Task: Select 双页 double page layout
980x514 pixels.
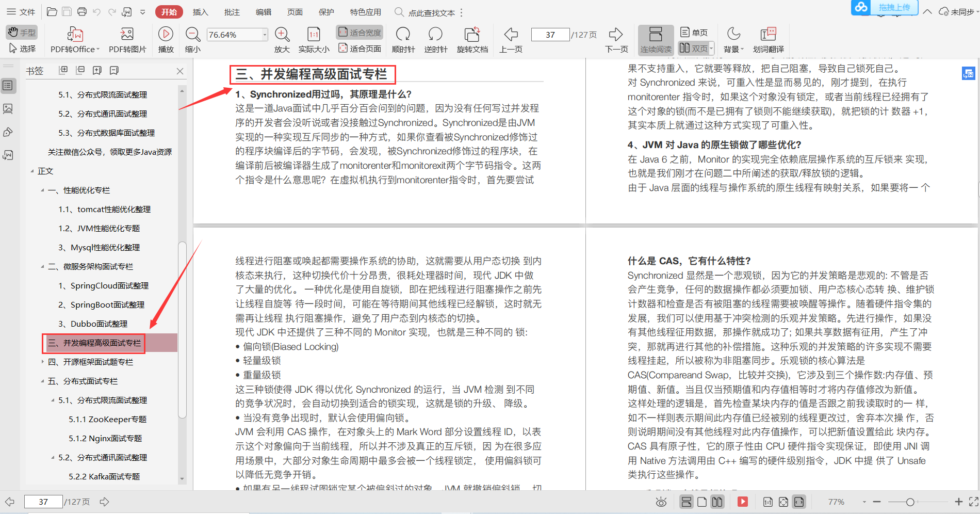Action: [x=693, y=48]
